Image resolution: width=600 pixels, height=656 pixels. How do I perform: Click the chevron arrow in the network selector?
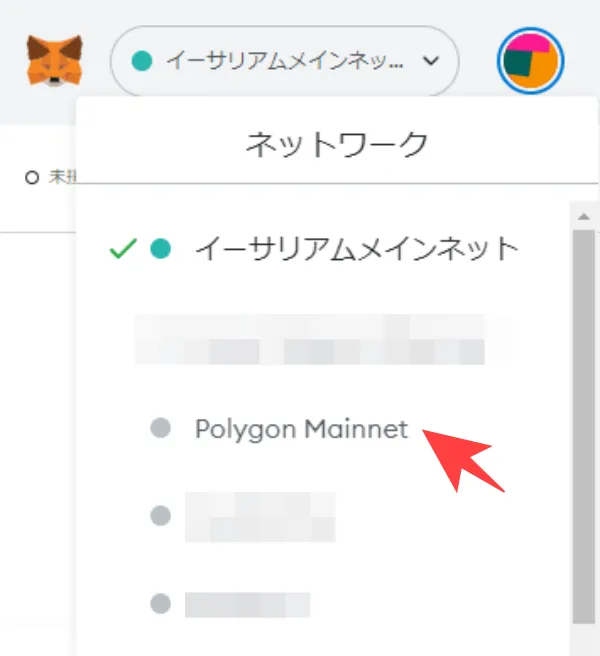coord(431,61)
